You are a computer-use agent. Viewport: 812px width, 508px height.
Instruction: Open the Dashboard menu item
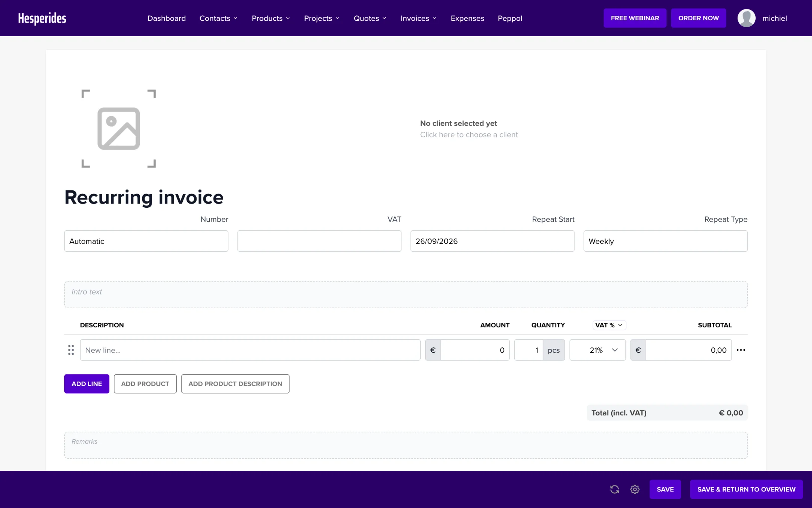(167, 18)
